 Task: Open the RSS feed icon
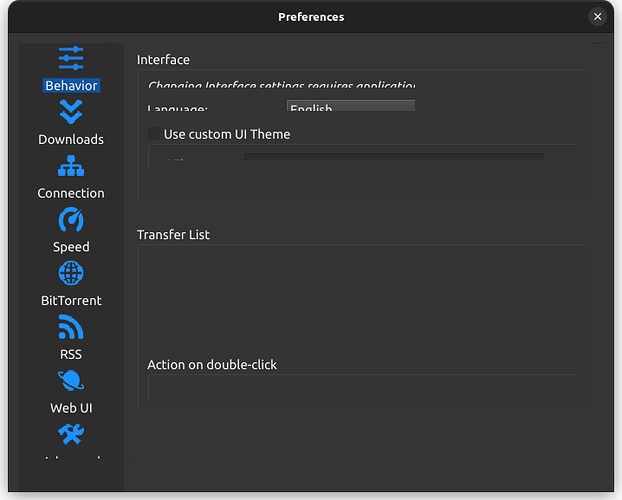point(71,327)
